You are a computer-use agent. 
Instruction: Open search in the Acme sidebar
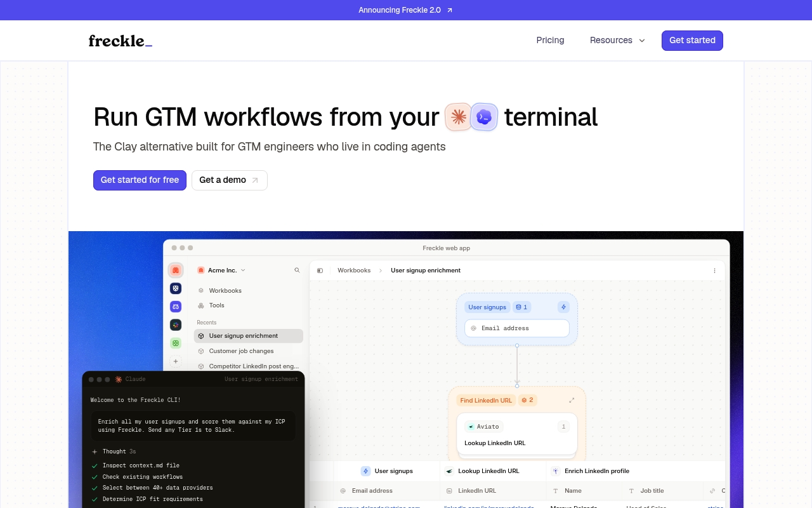[297, 271]
